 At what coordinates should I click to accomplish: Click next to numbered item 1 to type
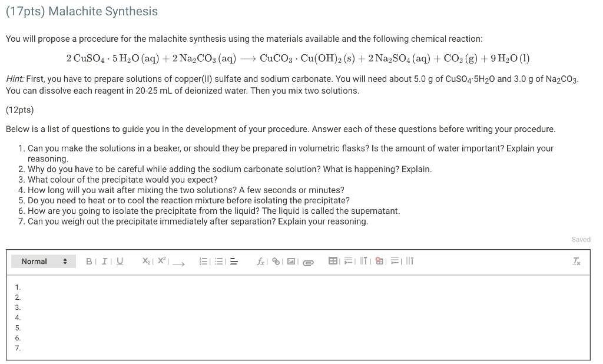click(x=35, y=288)
